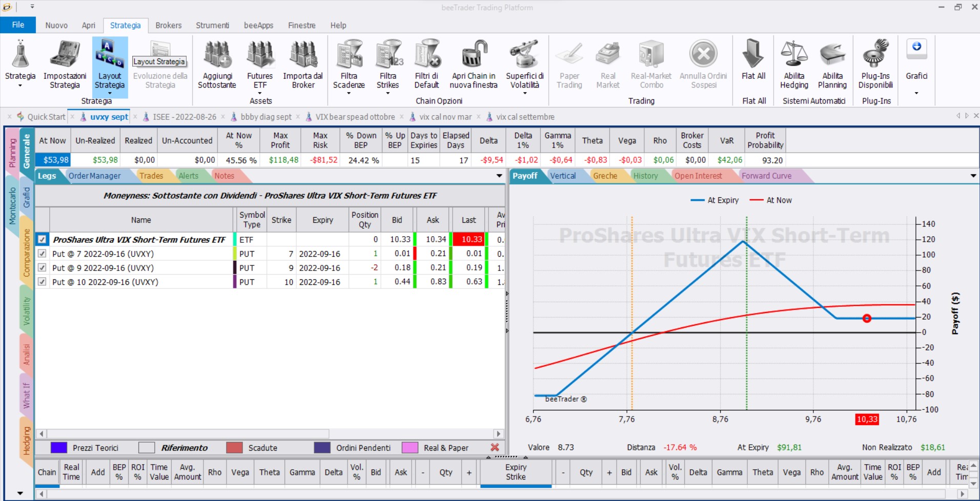Click the Prezzi Teorici blue color swatch
This screenshot has height=501, width=980.
(x=59, y=448)
